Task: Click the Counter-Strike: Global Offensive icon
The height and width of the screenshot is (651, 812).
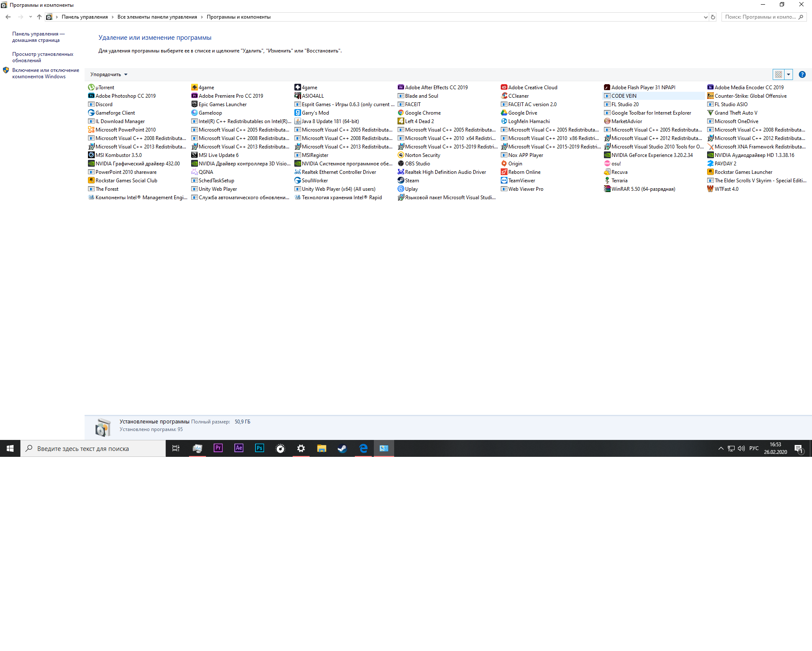Action: (x=710, y=96)
